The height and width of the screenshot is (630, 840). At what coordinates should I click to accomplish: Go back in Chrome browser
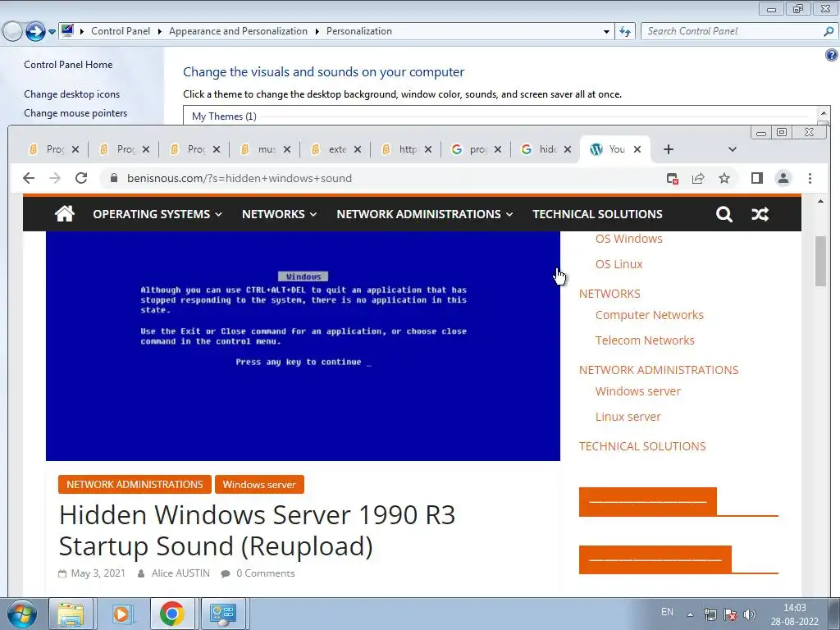point(29,178)
